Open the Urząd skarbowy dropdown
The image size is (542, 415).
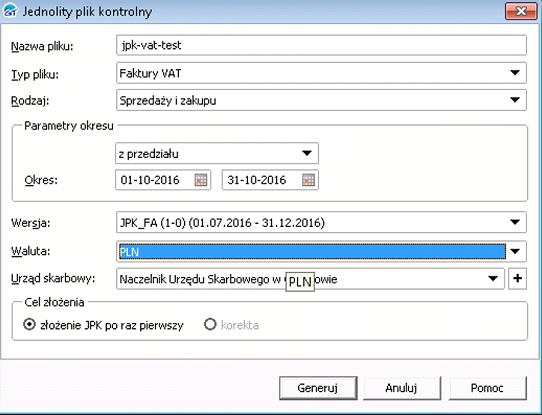pos(493,279)
